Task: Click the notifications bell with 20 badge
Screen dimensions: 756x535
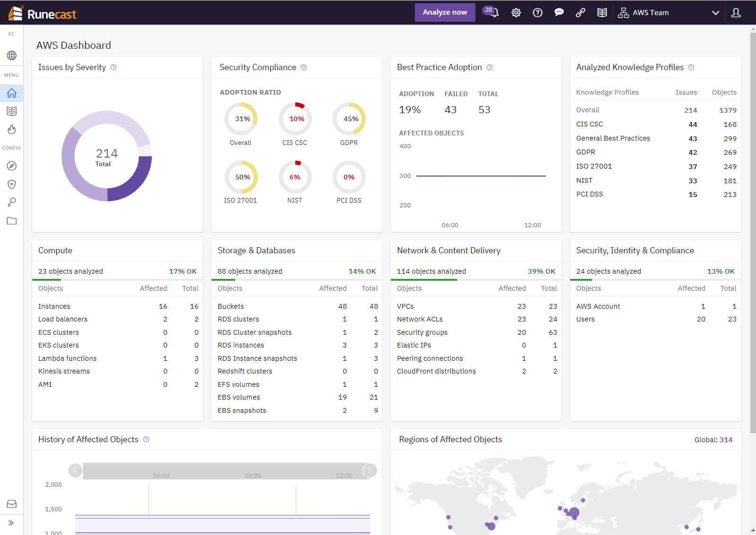Action: click(x=492, y=12)
